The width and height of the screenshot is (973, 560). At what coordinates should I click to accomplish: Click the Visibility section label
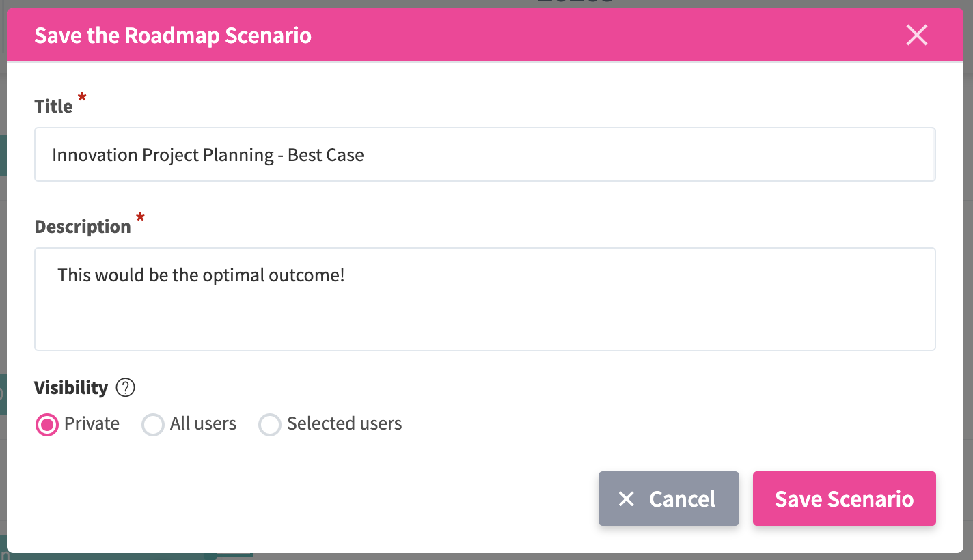(71, 388)
